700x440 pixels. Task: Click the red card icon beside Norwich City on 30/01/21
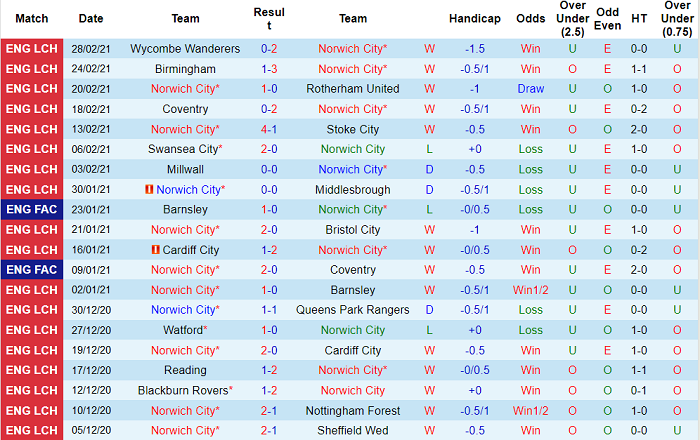click(147, 189)
